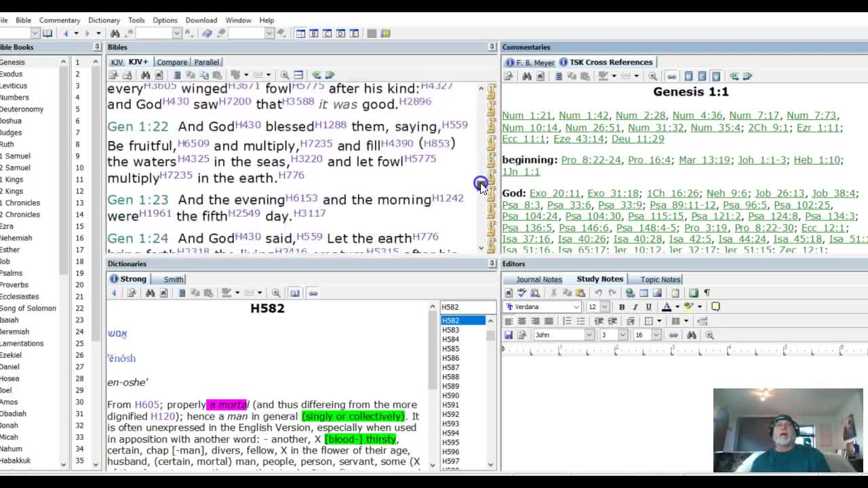Toggle the Dictionaries panel auto-hide pin
Image resolution: width=868 pixels, height=488 pixels.
tap(492, 264)
